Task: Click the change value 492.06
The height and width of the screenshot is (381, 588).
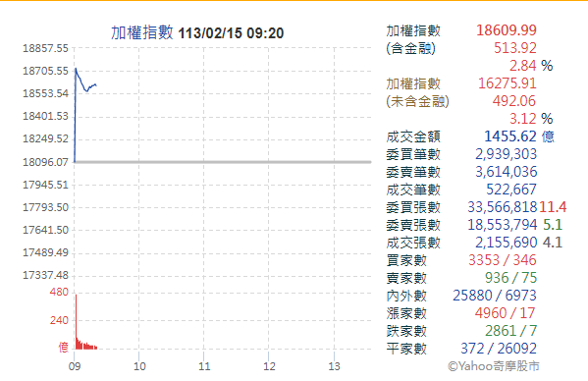Action: tap(514, 101)
